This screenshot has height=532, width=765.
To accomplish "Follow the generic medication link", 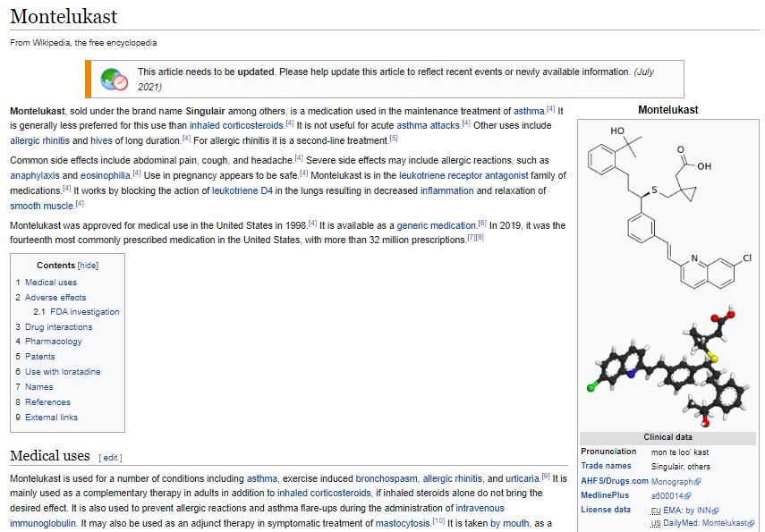I will coord(436,226).
